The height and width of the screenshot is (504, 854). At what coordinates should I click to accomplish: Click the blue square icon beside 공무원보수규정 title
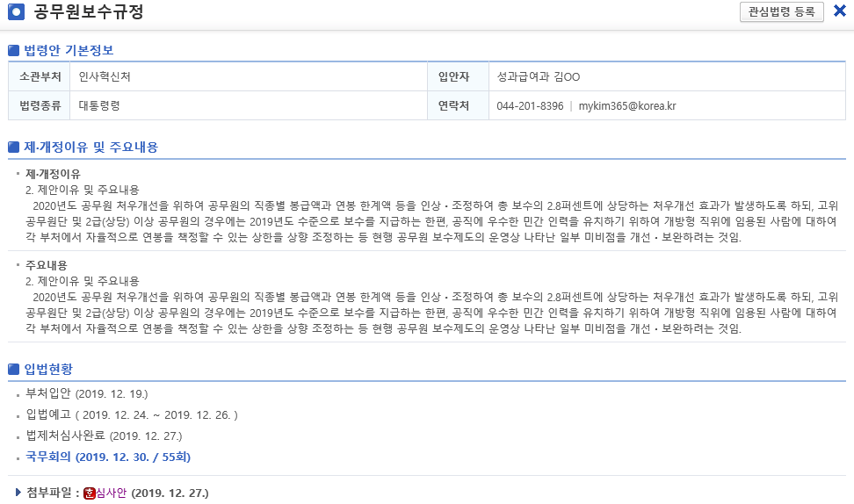17,11
